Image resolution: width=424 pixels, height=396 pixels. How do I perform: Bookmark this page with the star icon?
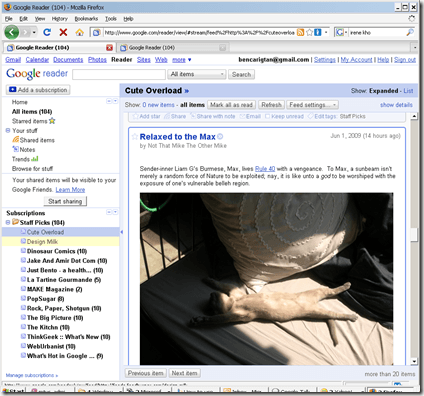pyautogui.click(x=310, y=32)
